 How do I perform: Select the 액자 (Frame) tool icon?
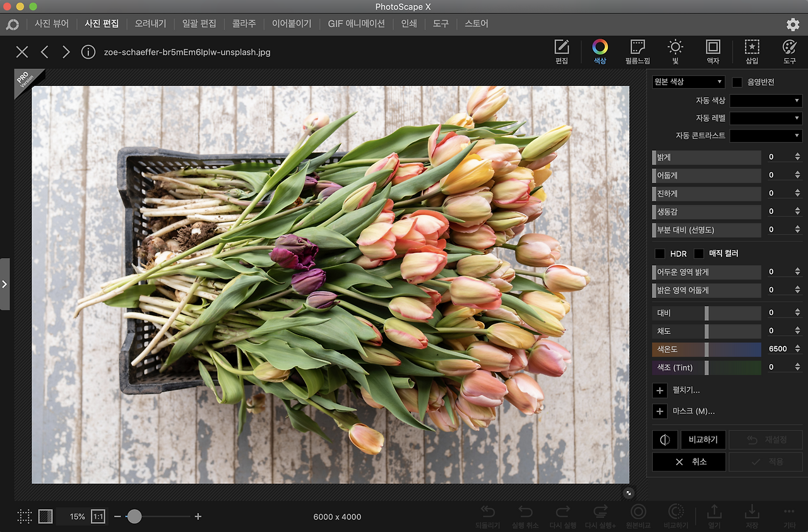click(x=713, y=51)
